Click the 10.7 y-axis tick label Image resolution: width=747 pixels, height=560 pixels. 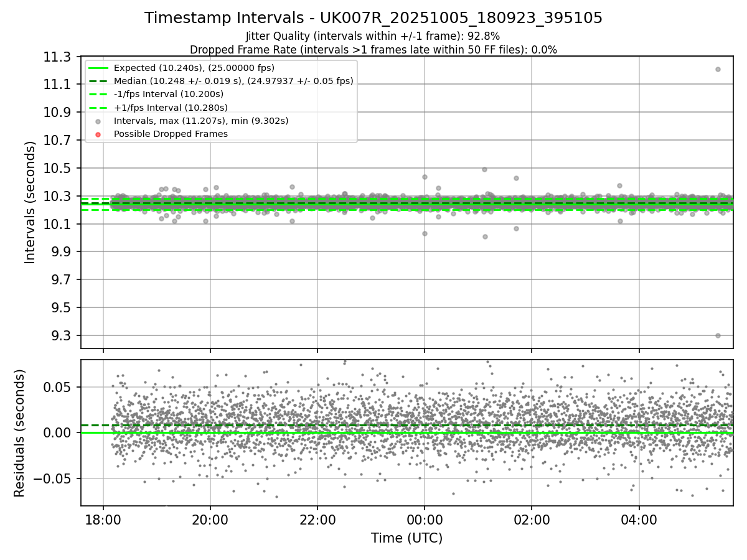point(59,141)
